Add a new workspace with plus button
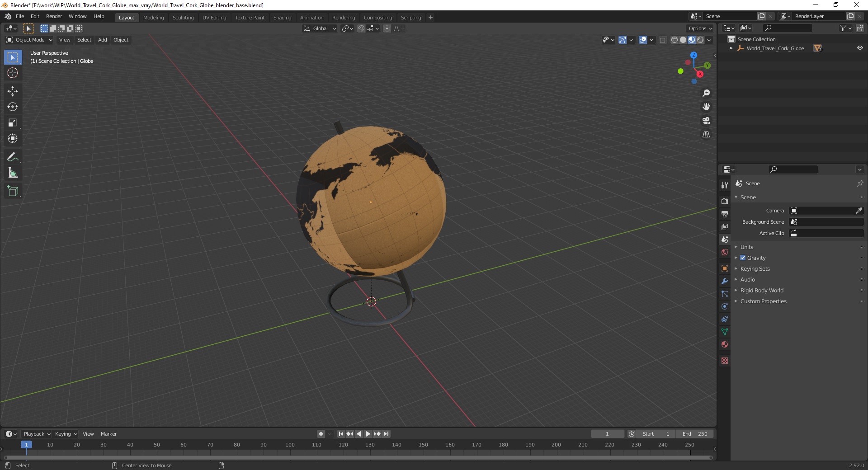Screen dimensions: 868x470 pos(430,18)
